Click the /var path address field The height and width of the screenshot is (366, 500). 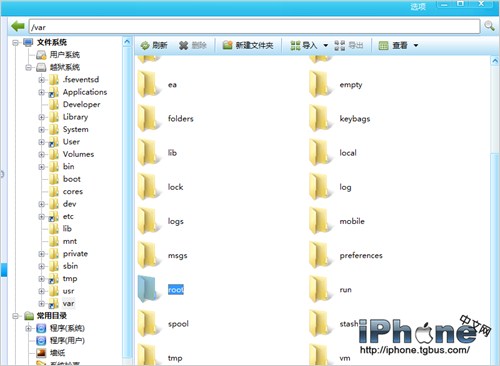(x=254, y=26)
